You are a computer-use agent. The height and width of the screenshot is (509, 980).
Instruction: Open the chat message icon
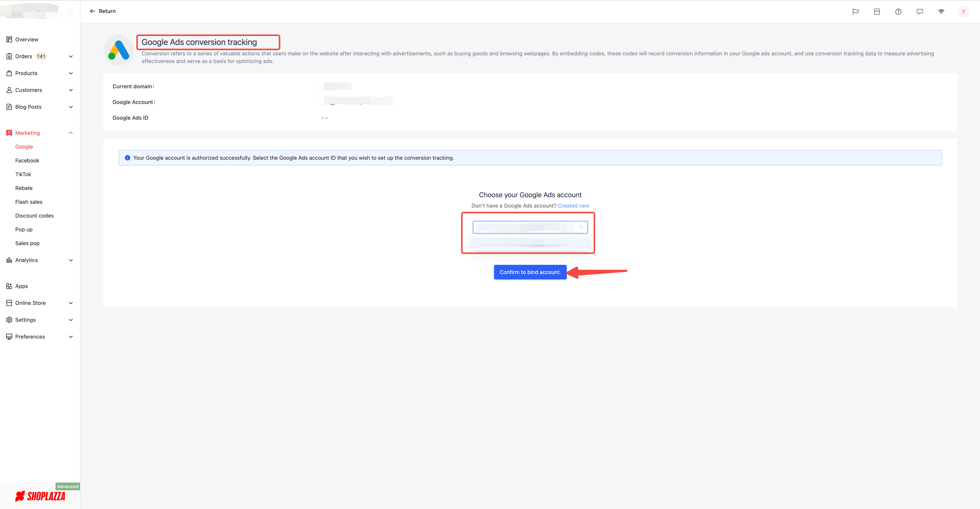coord(919,12)
